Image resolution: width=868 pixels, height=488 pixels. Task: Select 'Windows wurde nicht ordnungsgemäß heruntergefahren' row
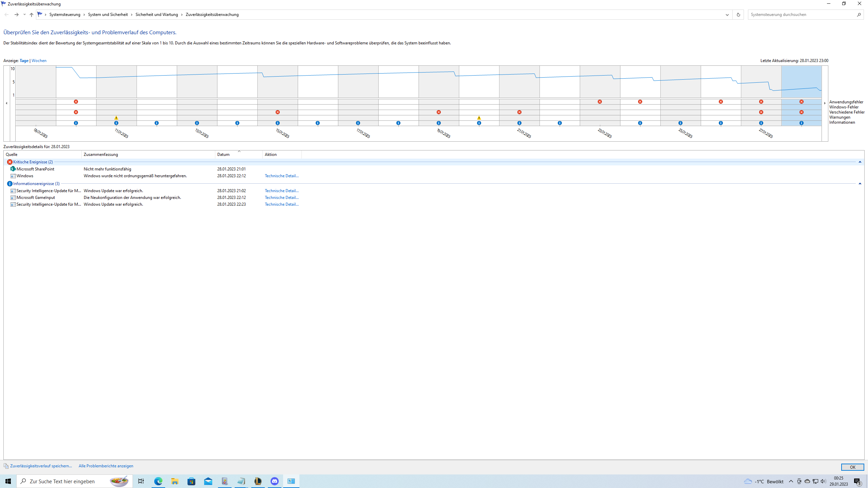[x=434, y=176]
